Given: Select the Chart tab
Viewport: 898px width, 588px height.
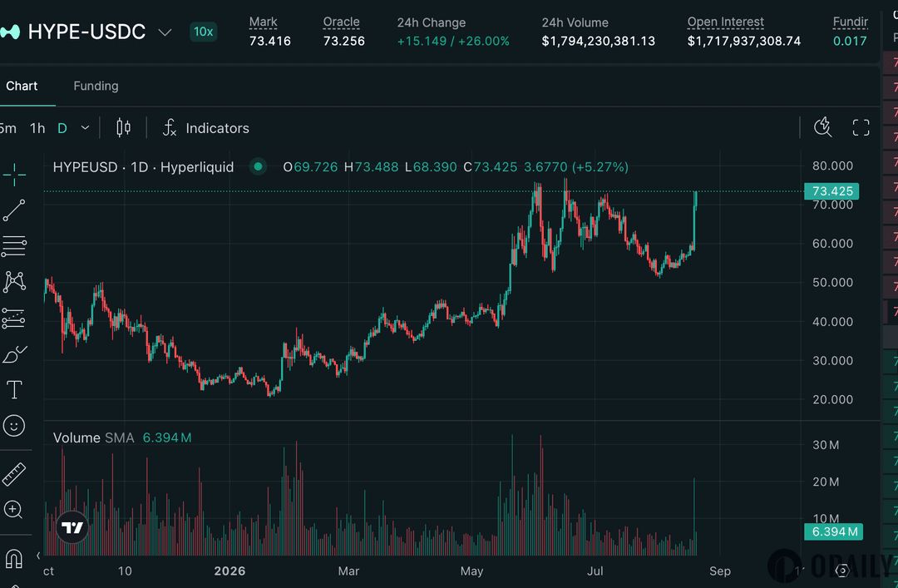Looking at the screenshot, I should [22, 86].
